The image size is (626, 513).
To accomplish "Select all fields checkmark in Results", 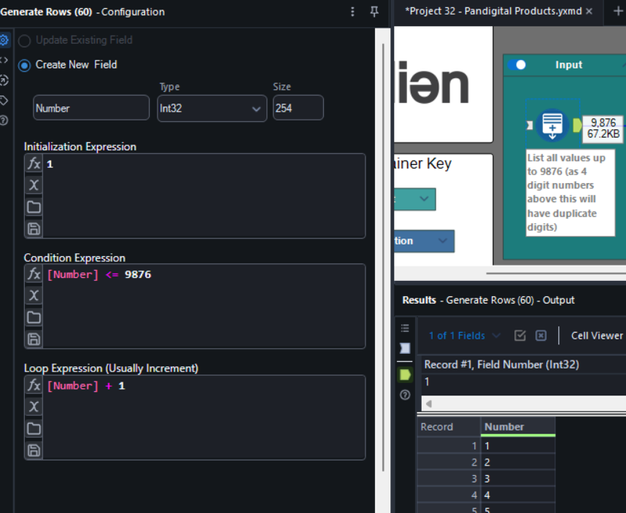I will (x=520, y=335).
